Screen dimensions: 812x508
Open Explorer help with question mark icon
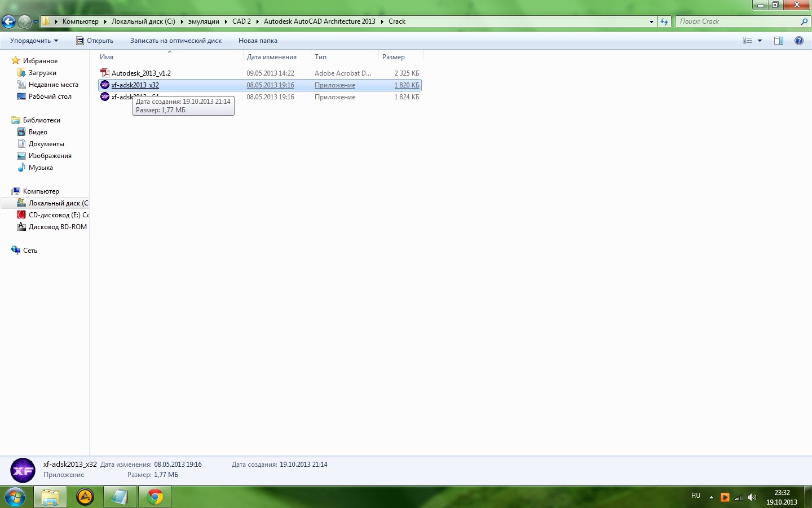tap(799, 41)
